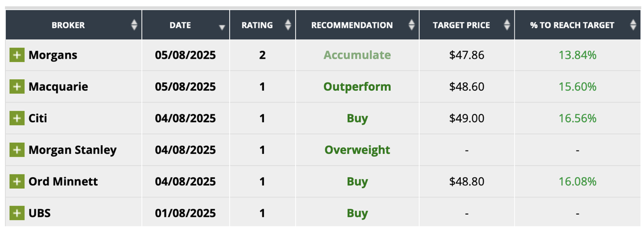Expand the Morgans broker row
Screen dimensions: 644x232
tap(17, 55)
